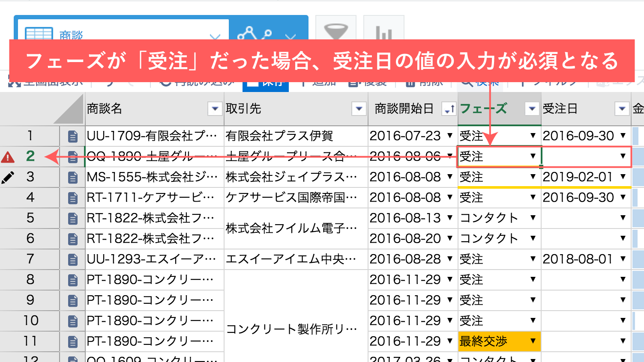Open the 取引先 column filter dropdown

coord(359,109)
